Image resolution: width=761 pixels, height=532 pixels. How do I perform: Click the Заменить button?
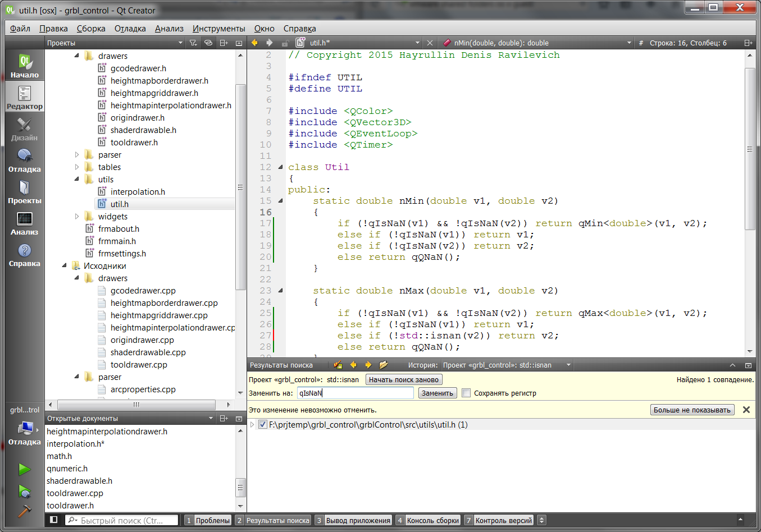coord(438,393)
